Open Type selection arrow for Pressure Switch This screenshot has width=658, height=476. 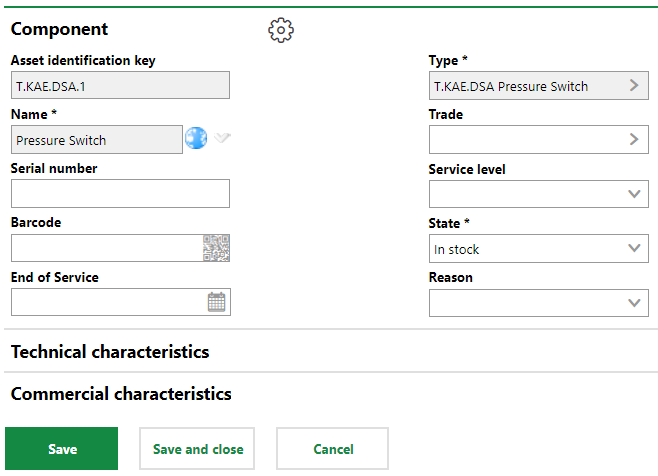point(634,86)
